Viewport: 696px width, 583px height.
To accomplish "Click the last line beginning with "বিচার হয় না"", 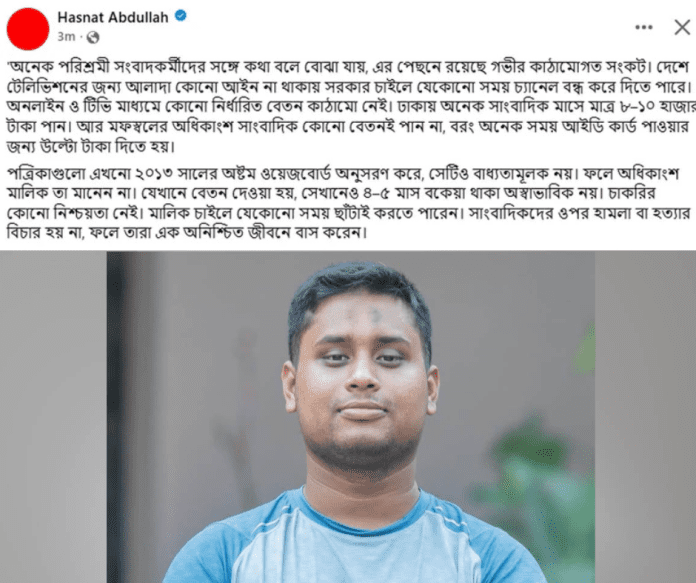I will click(x=187, y=233).
